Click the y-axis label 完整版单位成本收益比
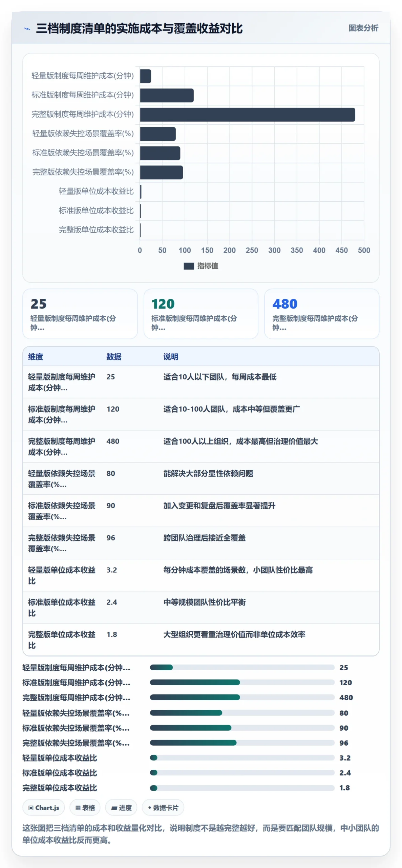 coord(96,230)
